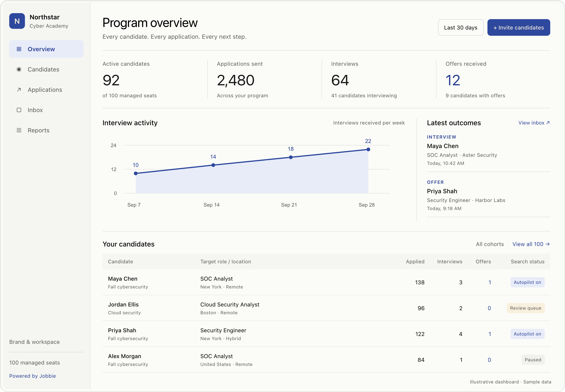Screen dimensions: 565x392
Task: Switch to the Inbox page
Action: click(46, 110)
